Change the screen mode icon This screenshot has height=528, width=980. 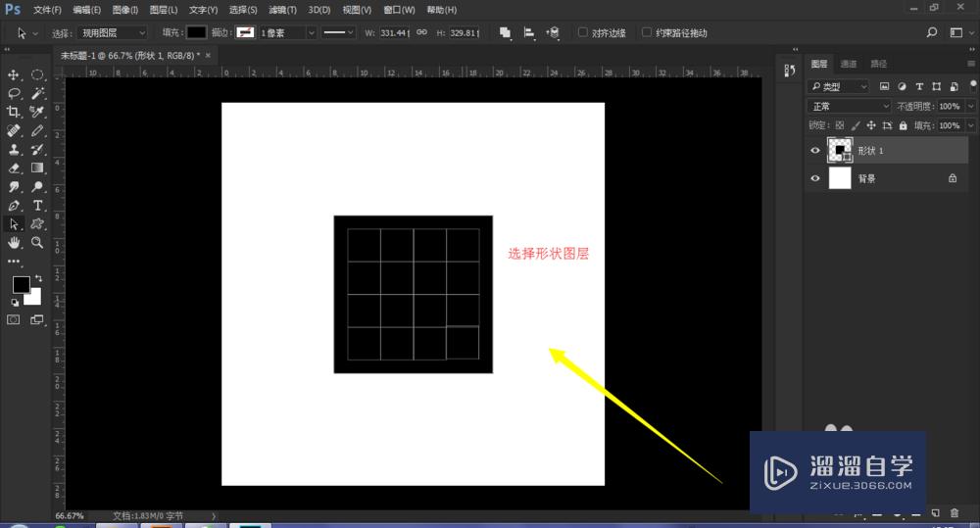tap(37, 320)
